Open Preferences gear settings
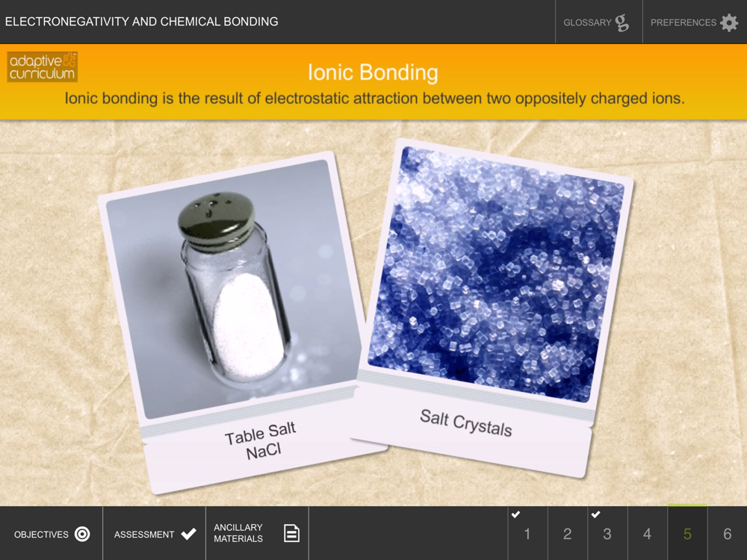 [x=695, y=22]
